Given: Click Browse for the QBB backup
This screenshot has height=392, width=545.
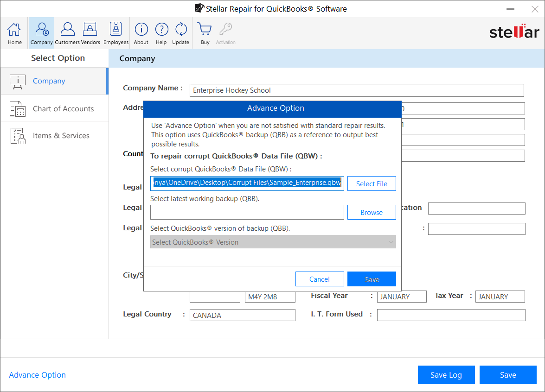Looking at the screenshot, I should pos(372,213).
